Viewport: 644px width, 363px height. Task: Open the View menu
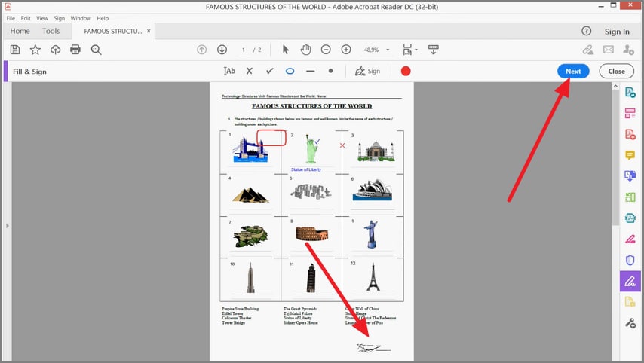42,18
